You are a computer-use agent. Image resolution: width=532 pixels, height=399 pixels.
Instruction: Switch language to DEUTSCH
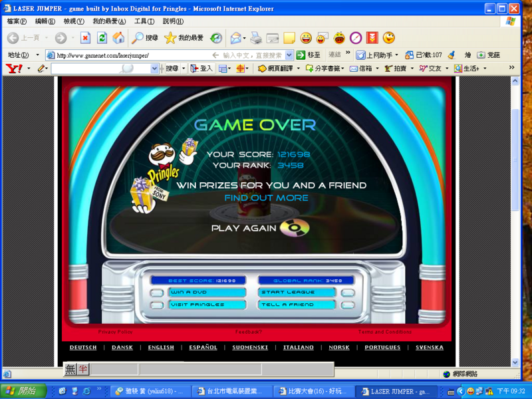(83, 347)
